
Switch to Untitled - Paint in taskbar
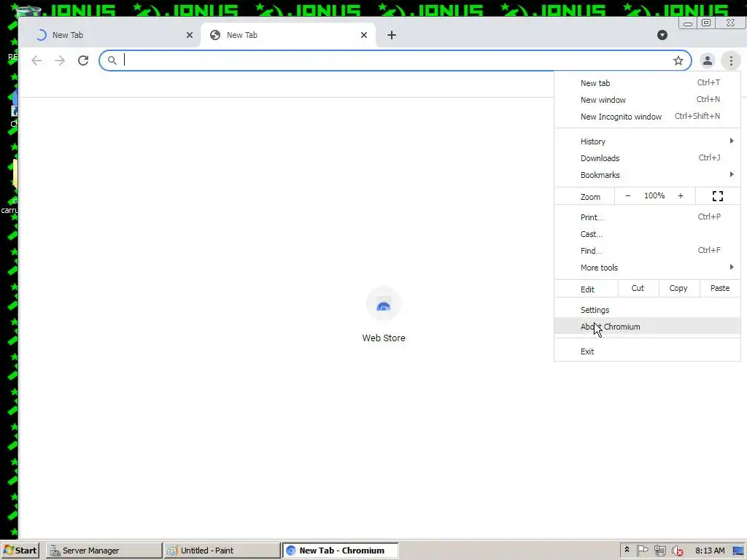(x=222, y=551)
